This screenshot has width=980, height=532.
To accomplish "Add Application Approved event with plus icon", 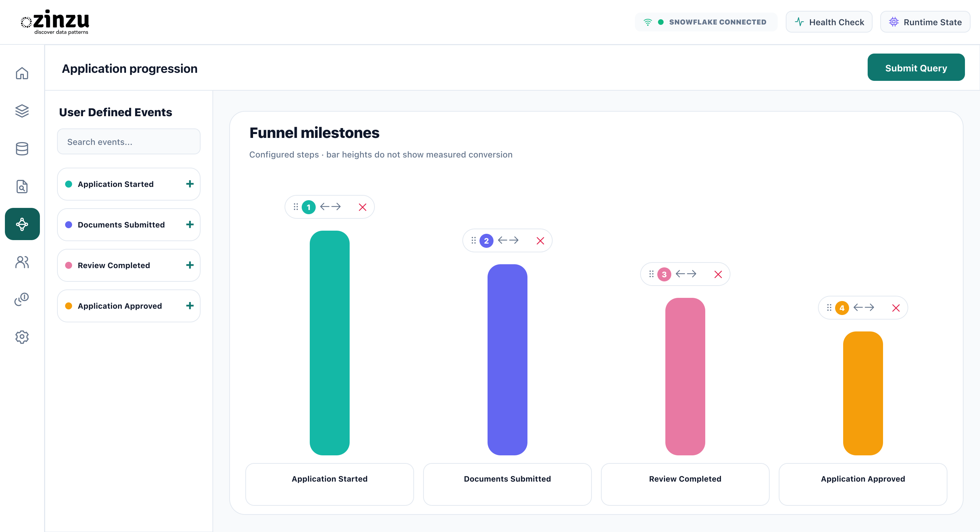I will pos(190,306).
